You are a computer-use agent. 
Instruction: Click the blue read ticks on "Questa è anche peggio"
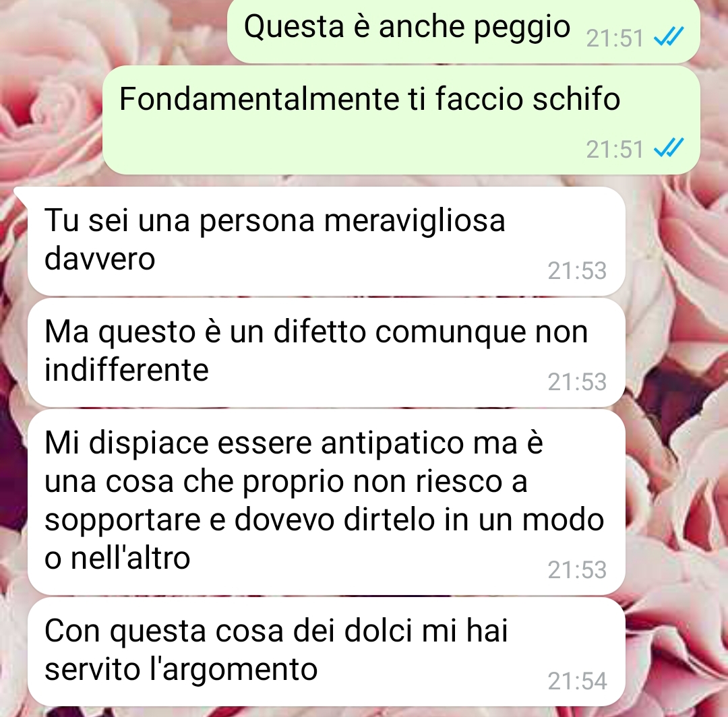[669, 36]
